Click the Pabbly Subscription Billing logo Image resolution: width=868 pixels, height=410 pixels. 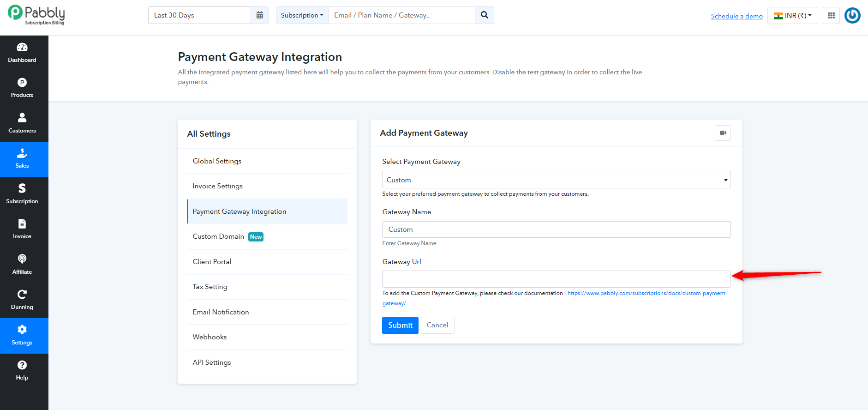(36, 15)
